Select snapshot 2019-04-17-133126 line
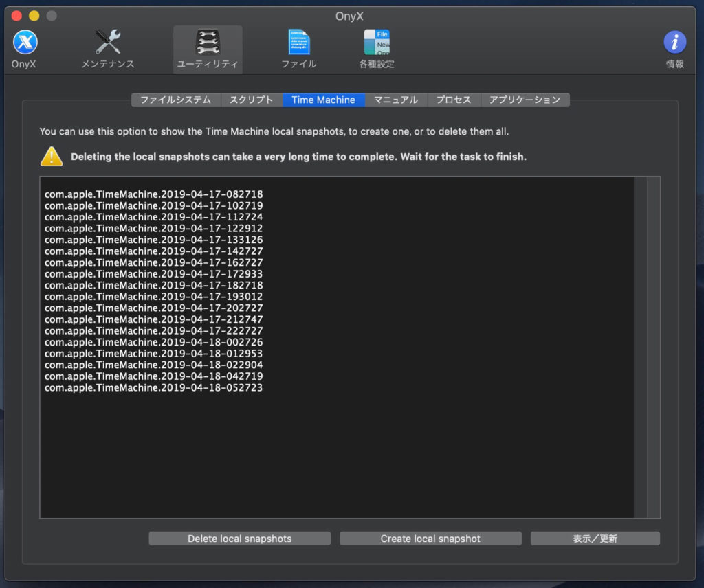The width and height of the screenshot is (704, 588). pos(153,240)
